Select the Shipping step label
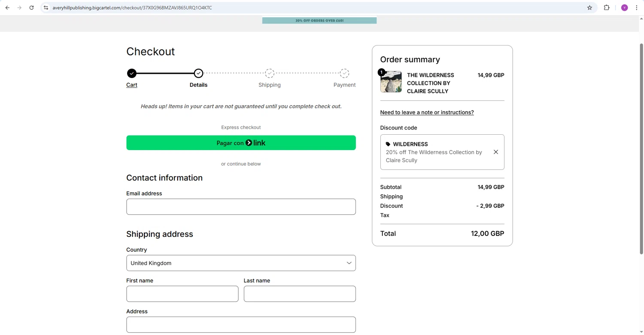 coord(270,85)
